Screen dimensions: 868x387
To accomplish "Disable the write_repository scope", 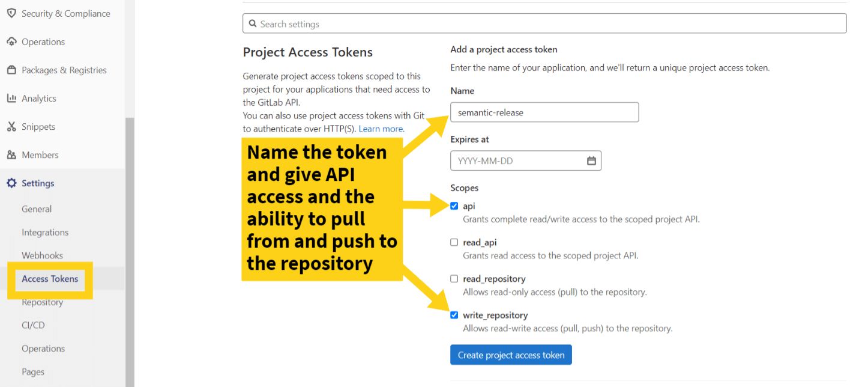I will pos(454,315).
